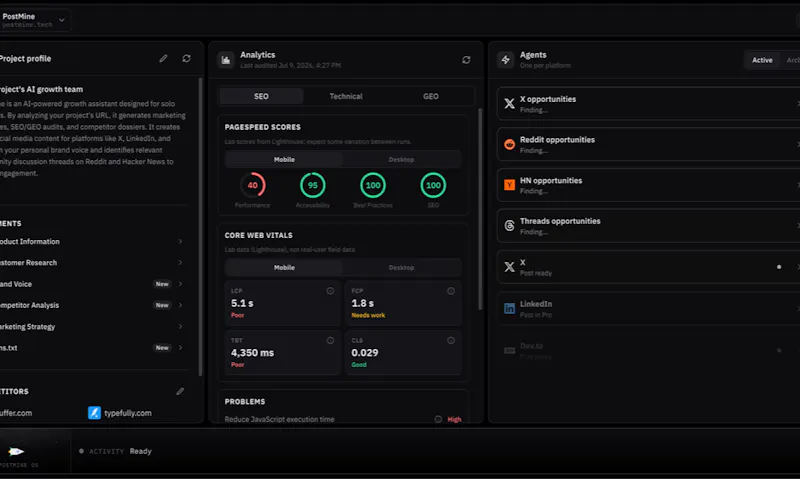Click the Analytics panel scrollbar

click(480, 209)
